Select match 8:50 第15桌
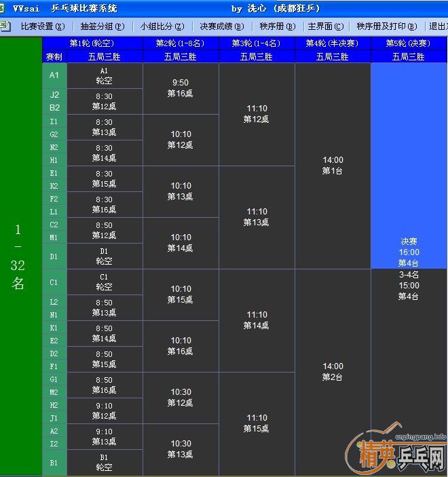This screenshot has width=448, height=477. point(105,359)
